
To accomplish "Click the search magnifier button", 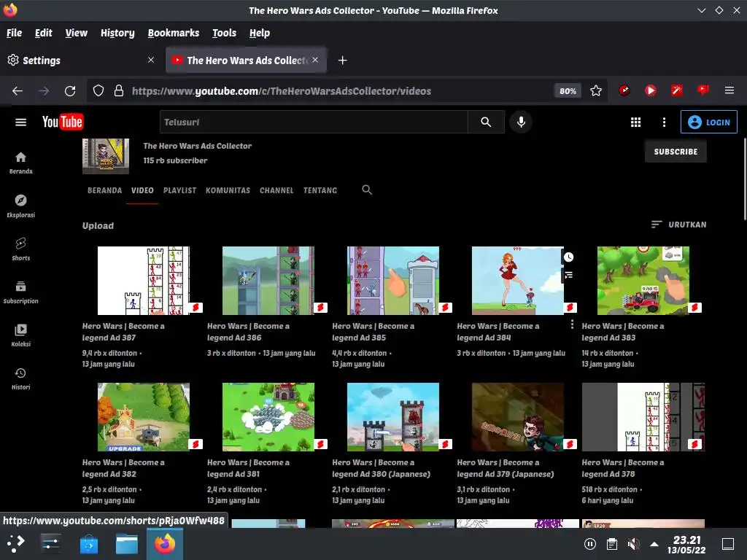I will 486,122.
